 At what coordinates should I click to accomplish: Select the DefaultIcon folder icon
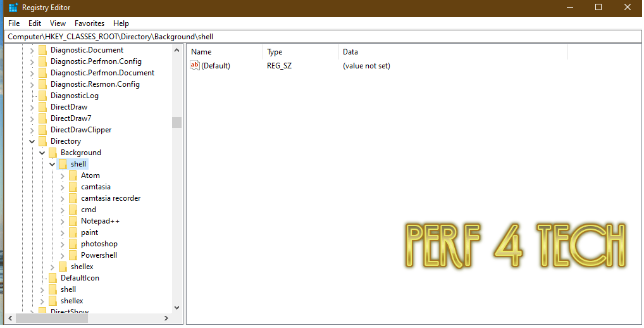[53, 278]
